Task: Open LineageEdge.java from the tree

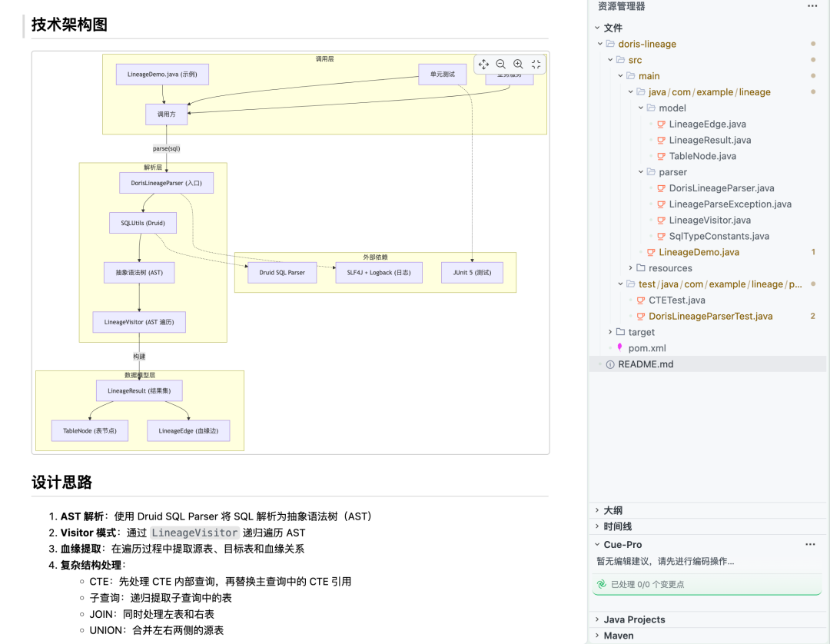Action: 707,124
